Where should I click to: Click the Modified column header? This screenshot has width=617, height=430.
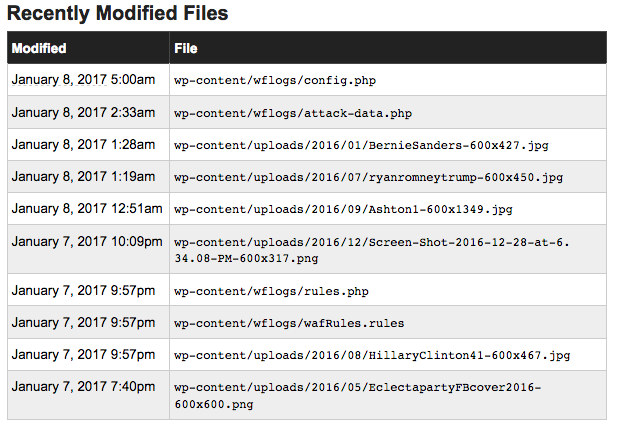click(39, 48)
